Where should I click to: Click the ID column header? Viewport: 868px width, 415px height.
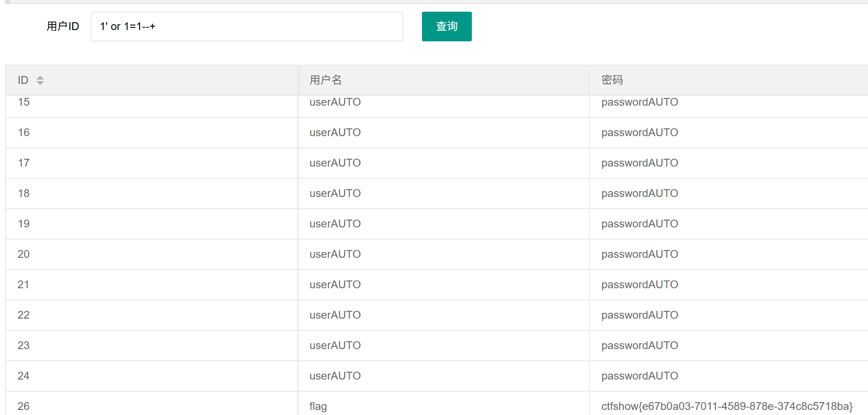pyautogui.click(x=23, y=80)
